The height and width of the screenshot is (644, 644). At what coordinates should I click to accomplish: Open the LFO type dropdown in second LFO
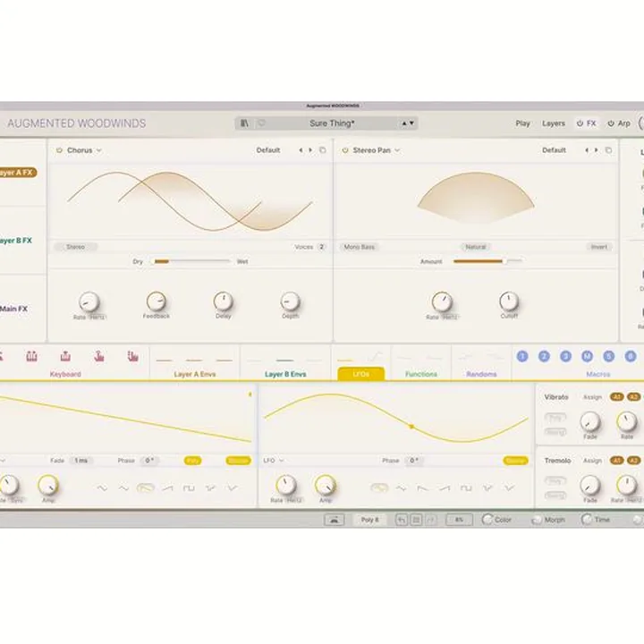point(274,461)
